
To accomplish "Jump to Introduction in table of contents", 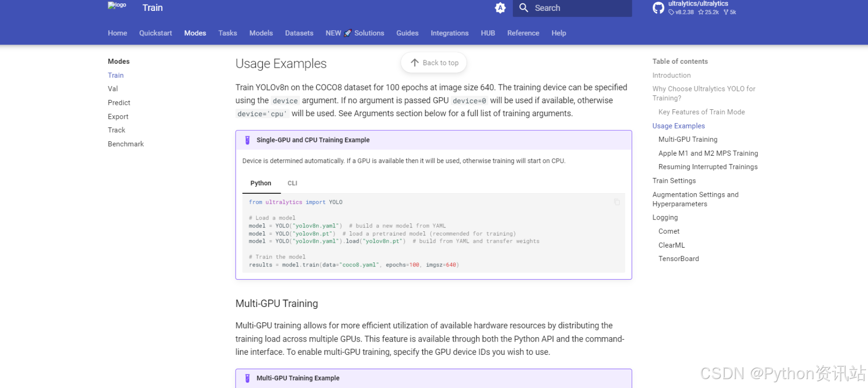I will 671,75.
